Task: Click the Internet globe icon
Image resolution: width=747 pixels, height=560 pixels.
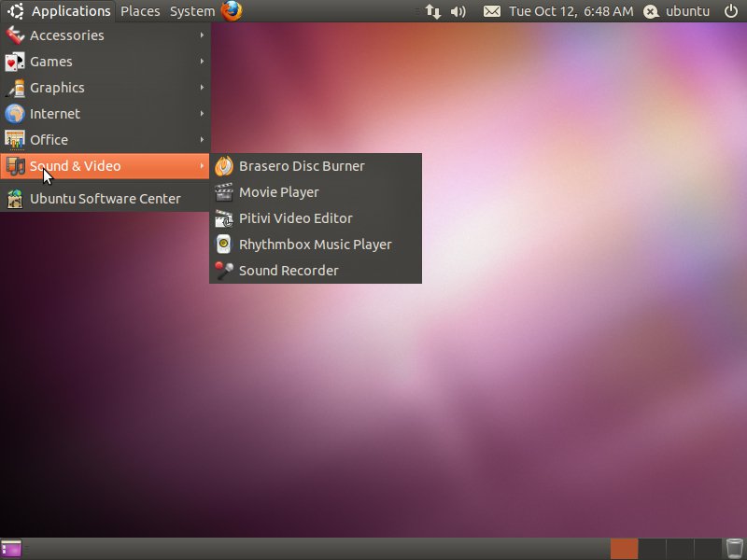Action: 15,114
